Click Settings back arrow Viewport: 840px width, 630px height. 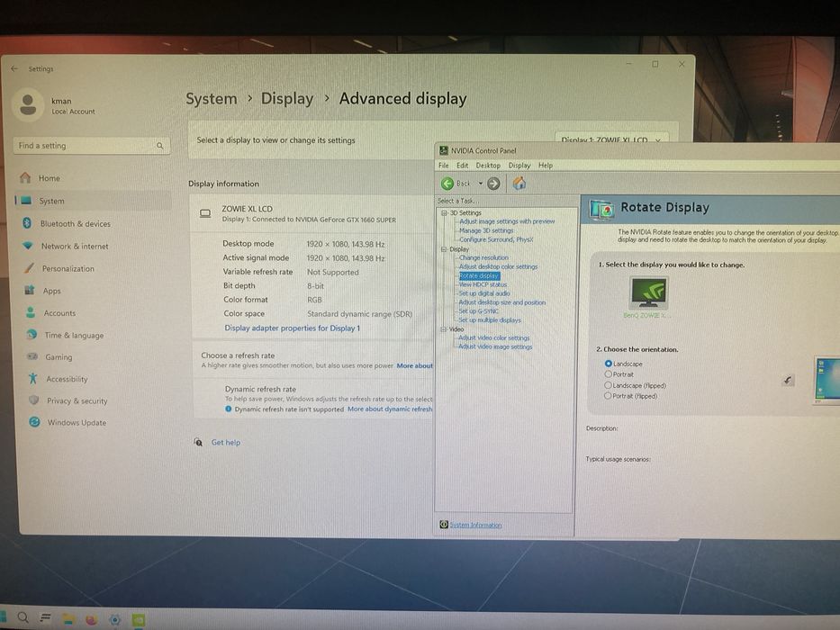[x=14, y=68]
